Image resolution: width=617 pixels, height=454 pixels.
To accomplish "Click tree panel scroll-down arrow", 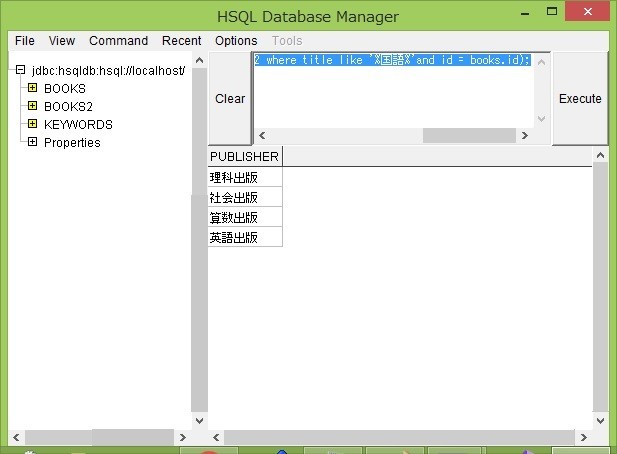I will coord(200,421).
